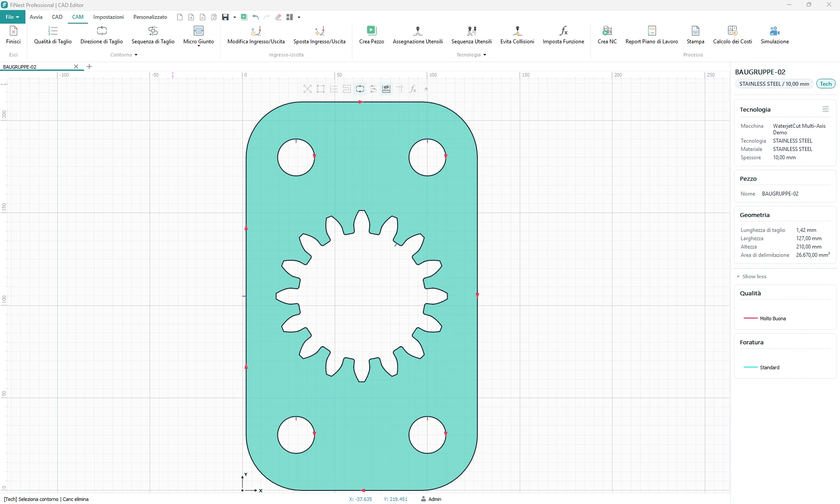This screenshot has width=840, height=504.
Task: Switch to the Avvia tab
Action: (36, 17)
